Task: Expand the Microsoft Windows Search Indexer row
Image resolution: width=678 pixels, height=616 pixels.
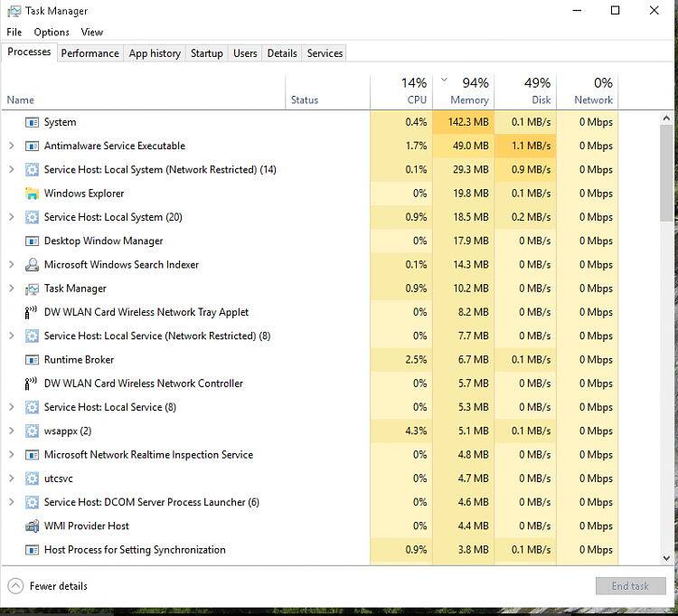Action: tap(12, 265)
